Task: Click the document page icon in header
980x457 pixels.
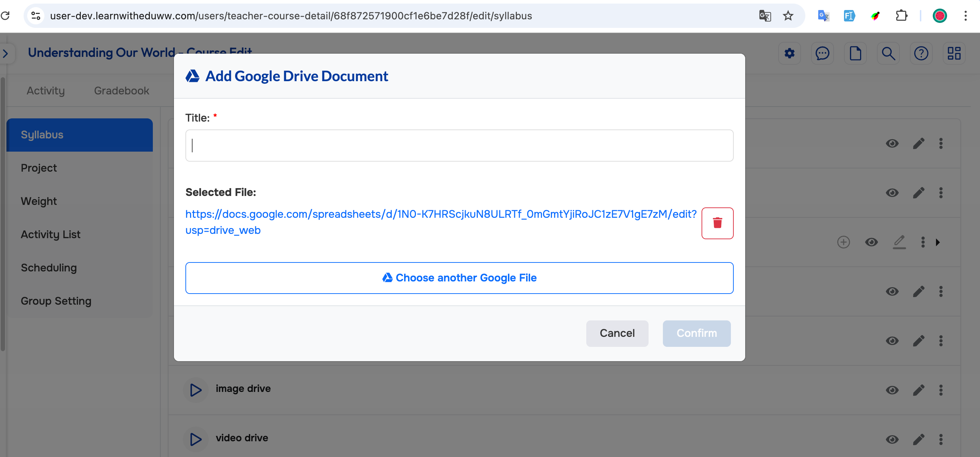Action: [x=855, y=53]
